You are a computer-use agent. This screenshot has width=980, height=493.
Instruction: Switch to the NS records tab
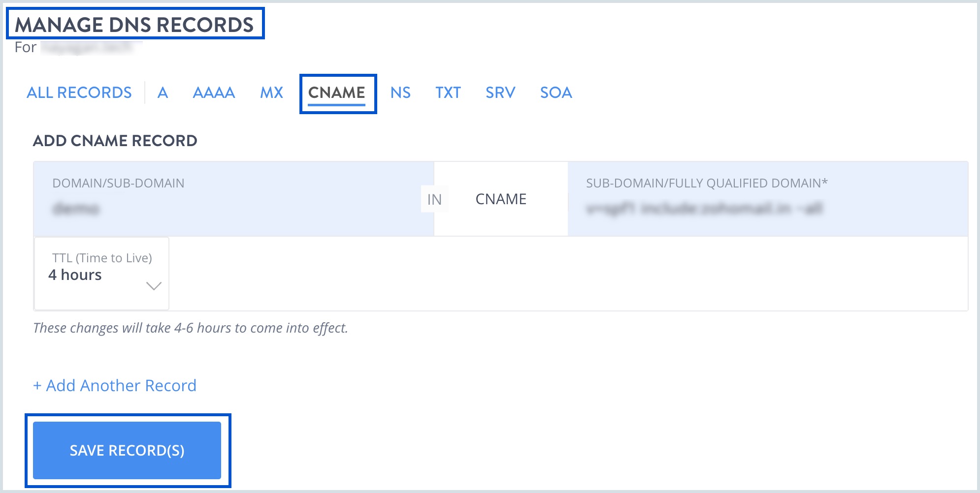[x=400, y=92]
